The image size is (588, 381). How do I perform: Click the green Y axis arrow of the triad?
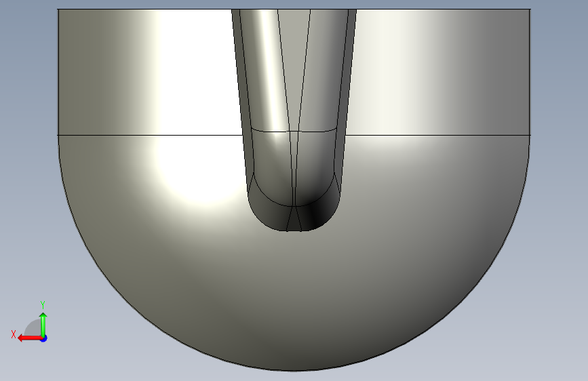tap(43, 324)
